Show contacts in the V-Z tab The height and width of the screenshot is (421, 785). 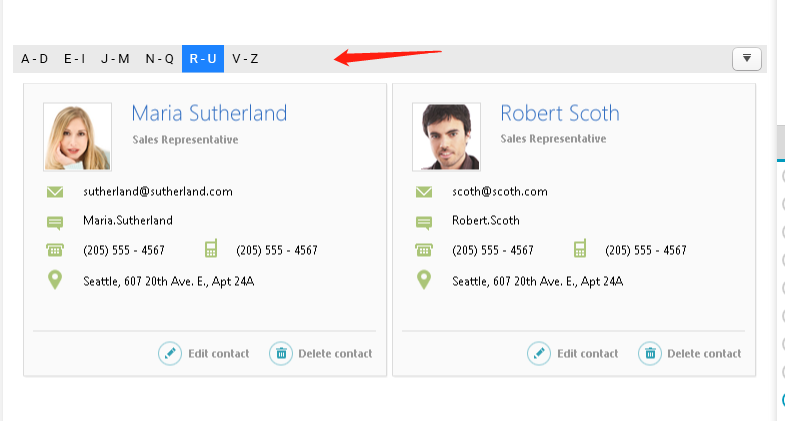point(246,59)
